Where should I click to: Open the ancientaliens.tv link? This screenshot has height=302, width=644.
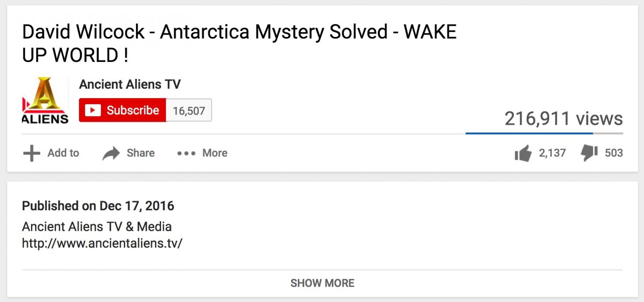pyautogui.click(x=102, y=243)
